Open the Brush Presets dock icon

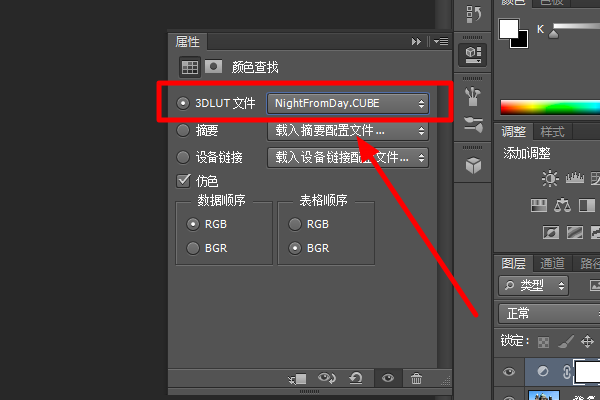click(x=473, y=124)
